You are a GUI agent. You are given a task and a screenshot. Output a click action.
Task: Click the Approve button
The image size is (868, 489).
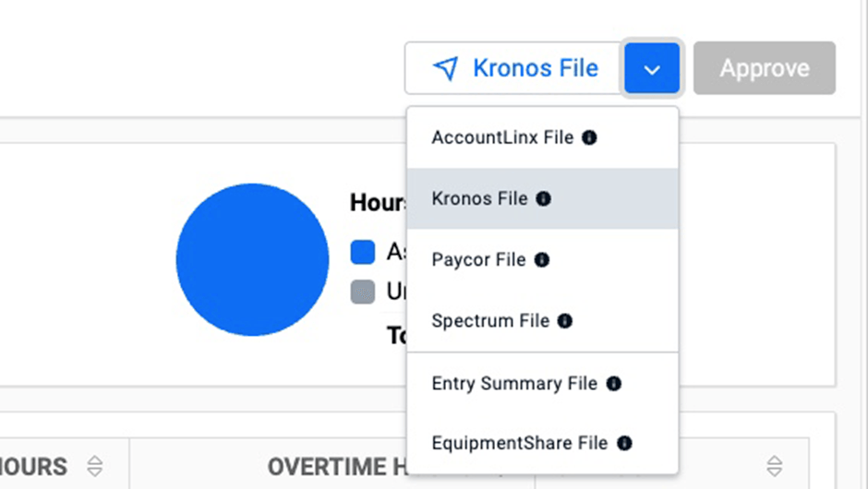coord(764,68)
